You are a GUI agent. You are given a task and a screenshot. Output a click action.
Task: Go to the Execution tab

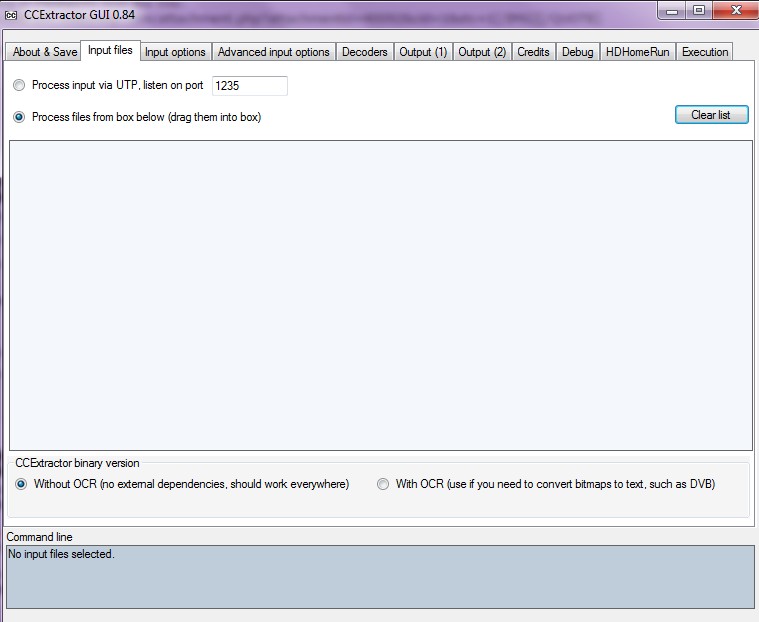coord(705,52)
